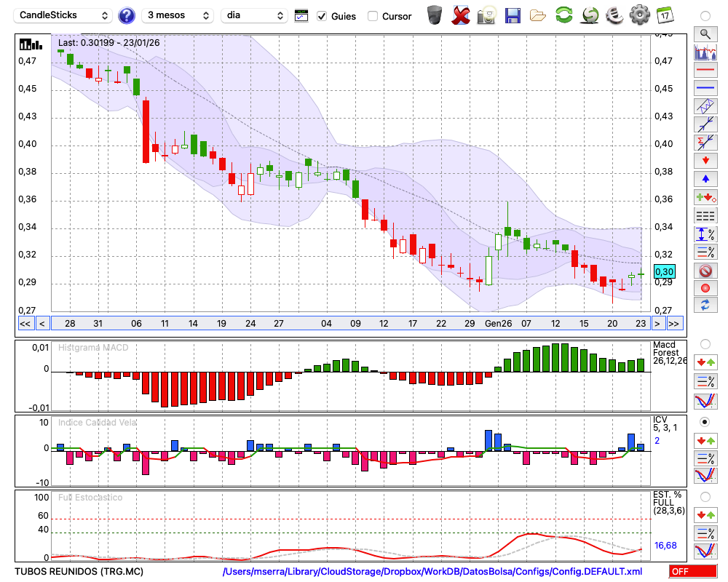Screen dimensions: 728x582
Task: Click the ICV panel red/green arrows button
Action: pos(705,440)
